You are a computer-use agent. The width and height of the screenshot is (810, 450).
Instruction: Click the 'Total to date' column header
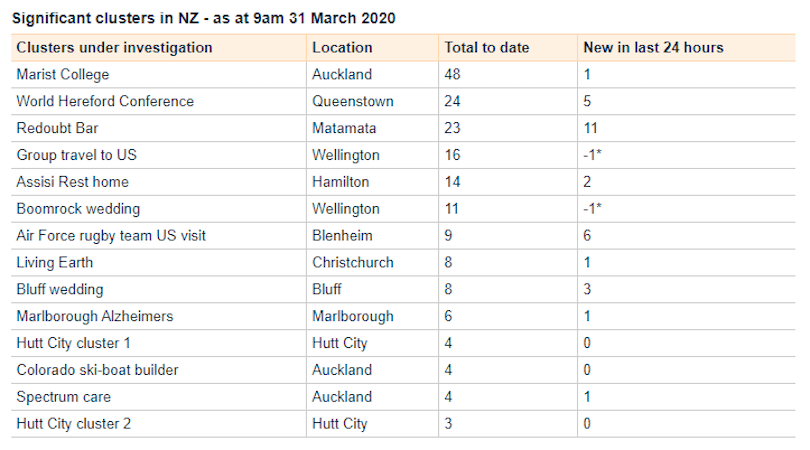click(486, 47)
